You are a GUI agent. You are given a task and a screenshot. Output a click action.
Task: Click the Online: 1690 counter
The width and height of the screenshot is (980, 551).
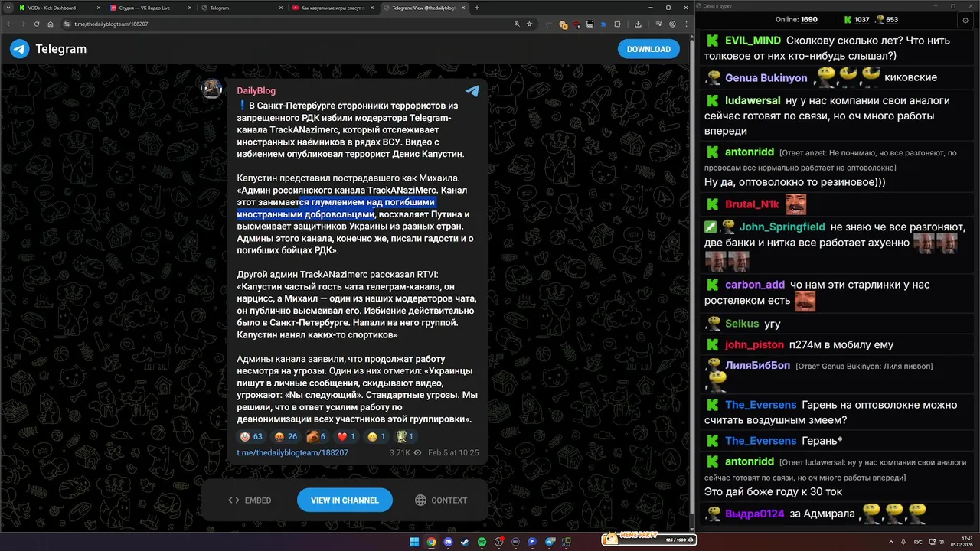tap(796, 20)
